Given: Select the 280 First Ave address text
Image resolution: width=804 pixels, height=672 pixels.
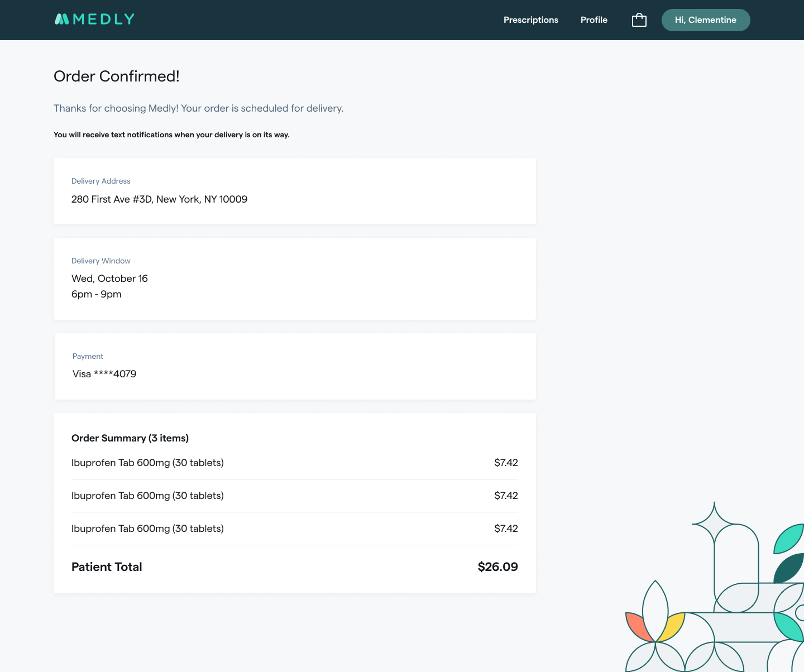Looking at the screenshot, I should (x=159, y=199).
